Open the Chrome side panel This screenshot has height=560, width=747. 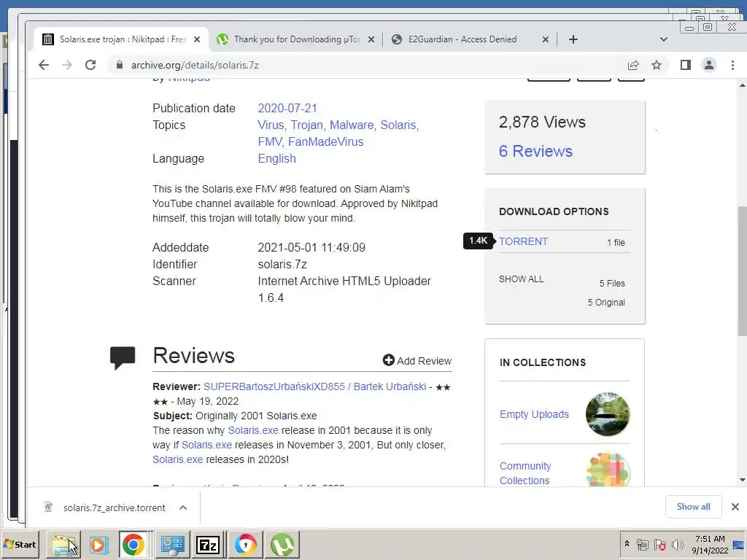tap(686, 65)
